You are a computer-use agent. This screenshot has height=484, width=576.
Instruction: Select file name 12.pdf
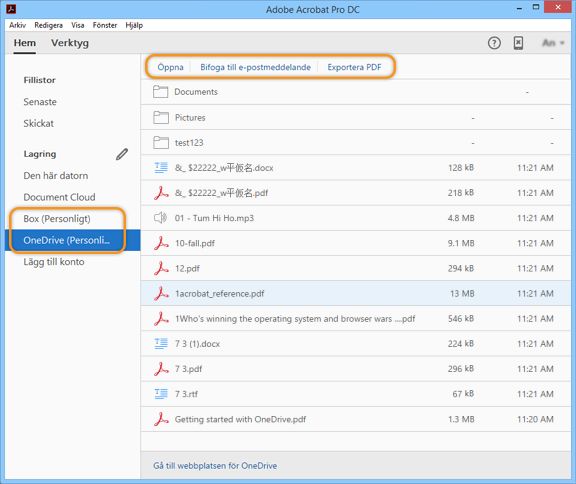click(187, 268)
